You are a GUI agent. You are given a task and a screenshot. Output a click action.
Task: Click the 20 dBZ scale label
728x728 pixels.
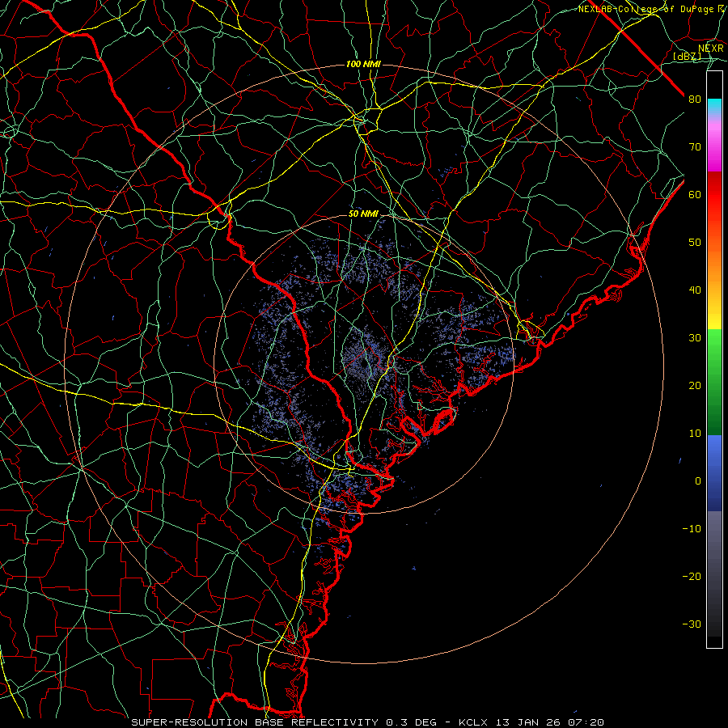pyautogui.click(x=695, y=385)
